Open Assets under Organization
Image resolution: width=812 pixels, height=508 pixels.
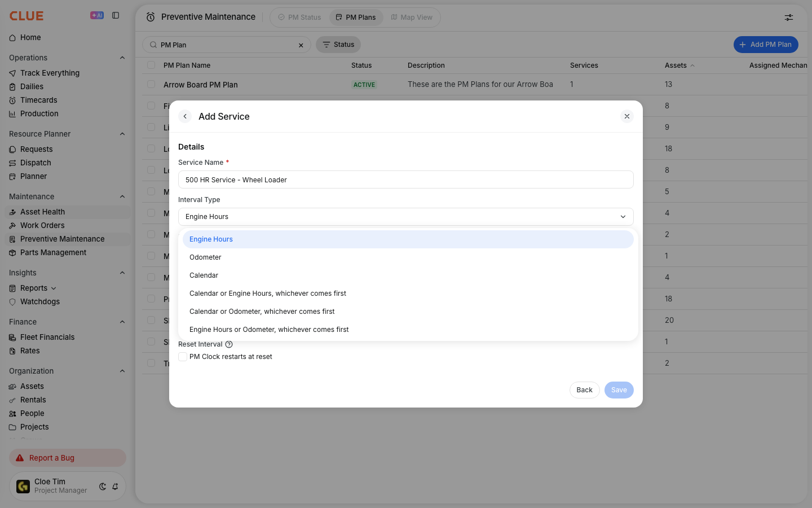[x=32, y=386]
